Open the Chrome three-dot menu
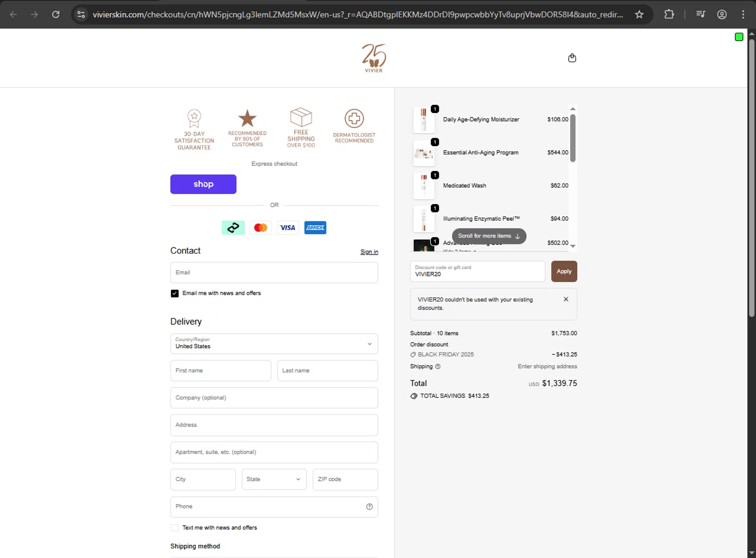 pos(743,14)
